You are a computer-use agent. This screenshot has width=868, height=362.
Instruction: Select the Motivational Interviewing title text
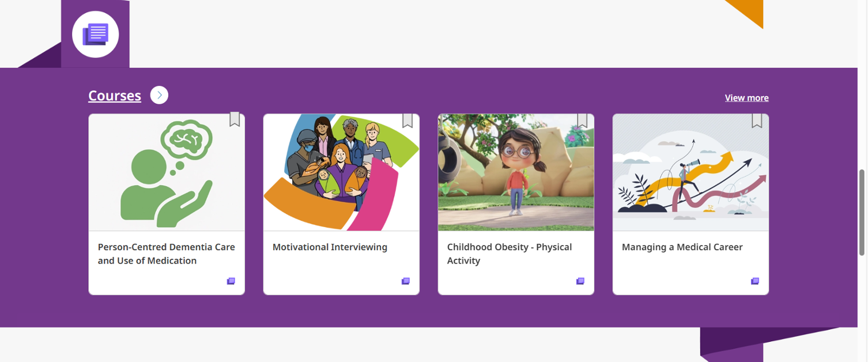pyautogui.click(x=330, y=247)
